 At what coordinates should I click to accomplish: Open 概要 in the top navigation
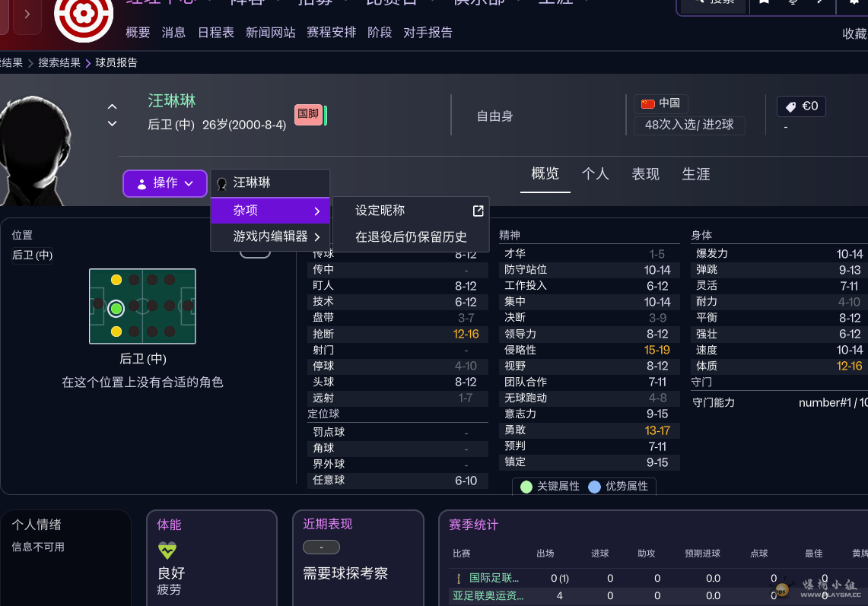point(138,33)
